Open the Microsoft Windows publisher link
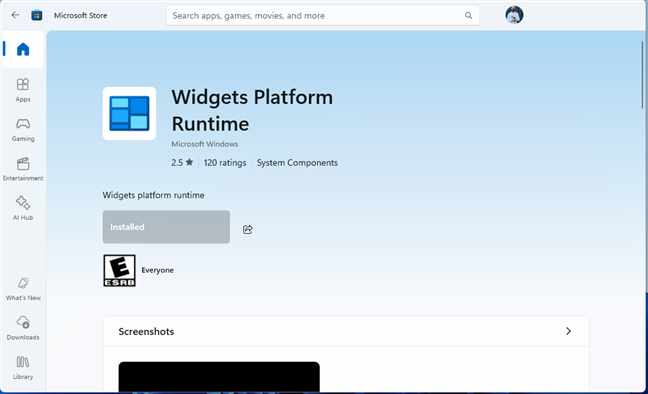The height and width of the screenshot is (394, 648). click(205, 144)
